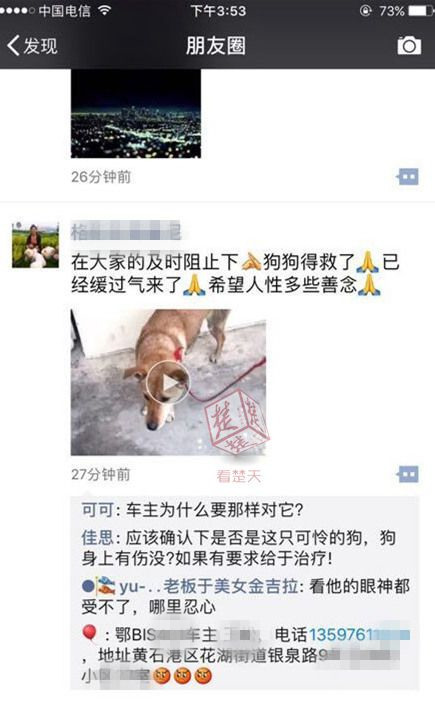Open comment menu beside 26分钟前 post

click(408, 177)
